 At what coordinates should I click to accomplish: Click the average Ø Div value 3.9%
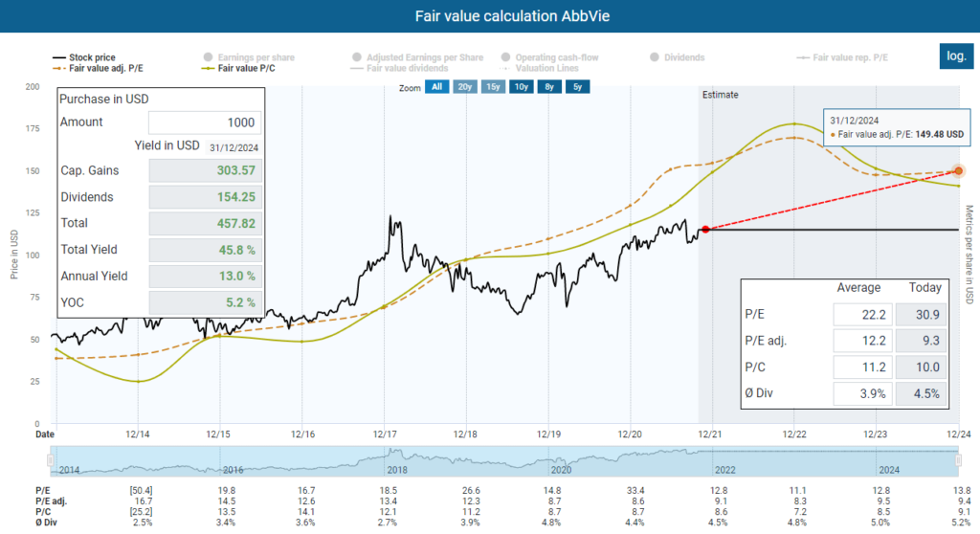pos(862,394)
